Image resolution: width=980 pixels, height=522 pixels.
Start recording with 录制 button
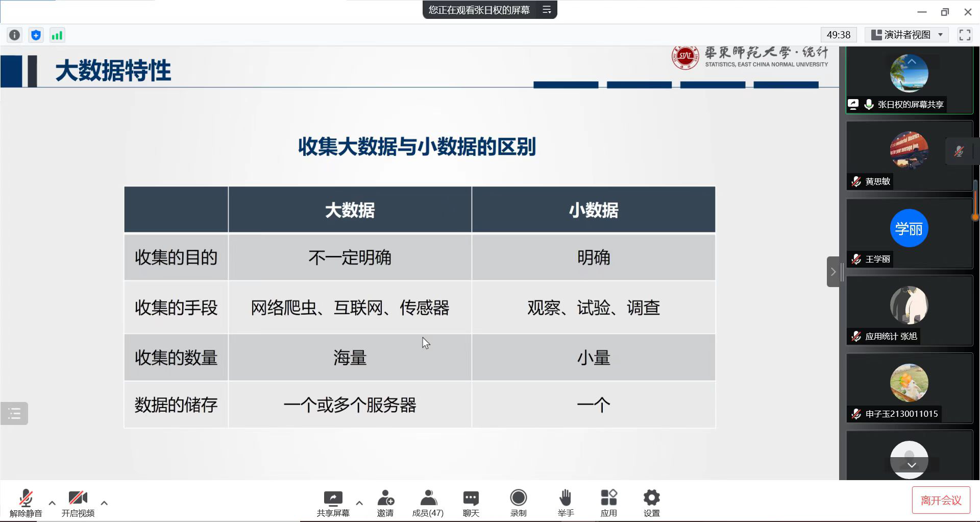point(518,503)
